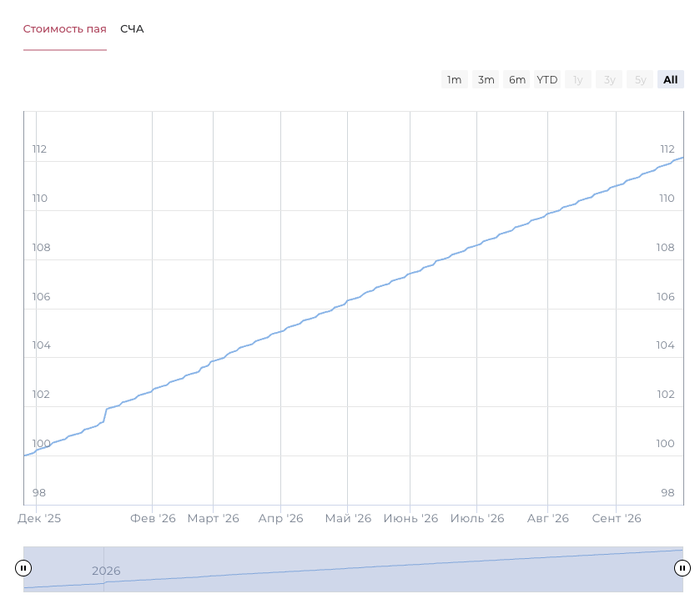Screen dimensions: 700x614
Task: Click the Июль '26 axis label
Action: coord(477,518)
